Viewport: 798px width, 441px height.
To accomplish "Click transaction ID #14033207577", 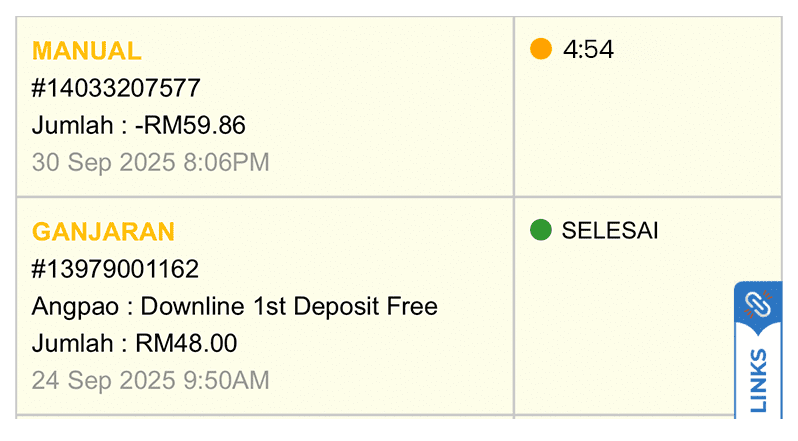I will [x=116, y=88].
